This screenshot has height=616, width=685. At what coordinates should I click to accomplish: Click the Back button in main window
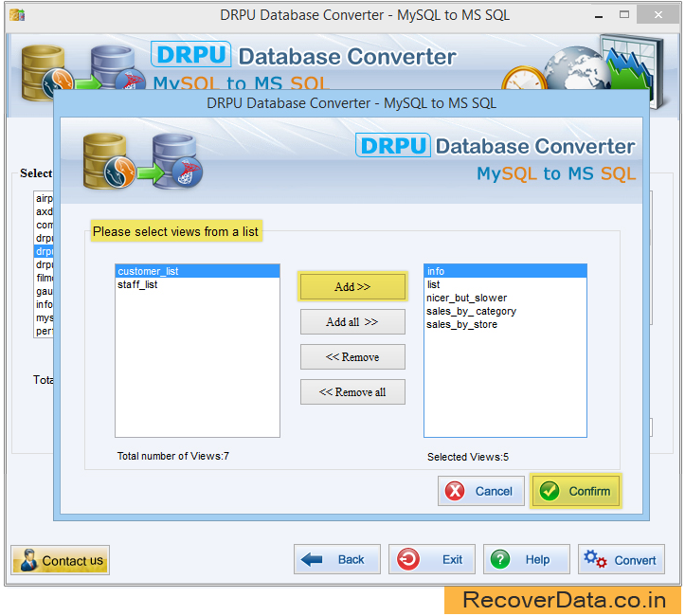click(x=337, y=559)
